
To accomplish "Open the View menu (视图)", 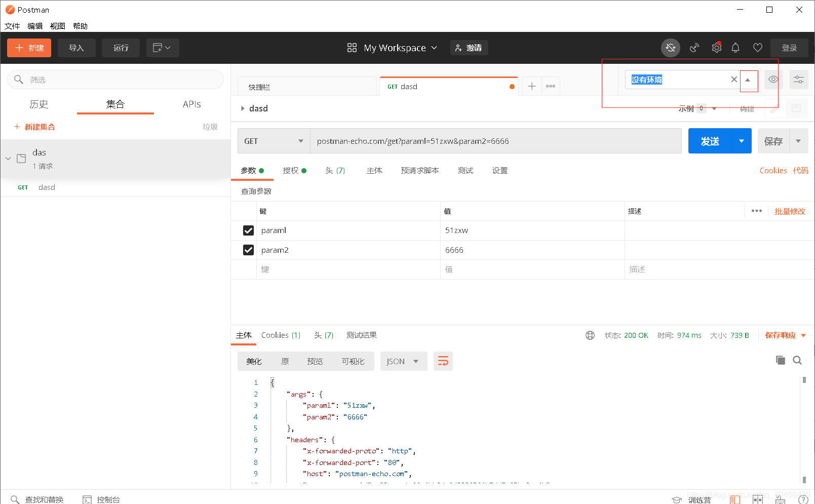I will tap(57, 26).
